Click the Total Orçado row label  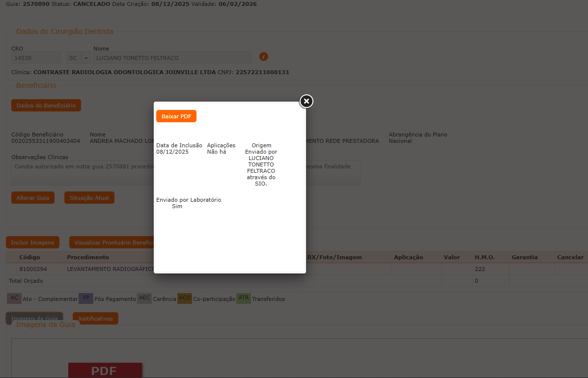point(26,281)
